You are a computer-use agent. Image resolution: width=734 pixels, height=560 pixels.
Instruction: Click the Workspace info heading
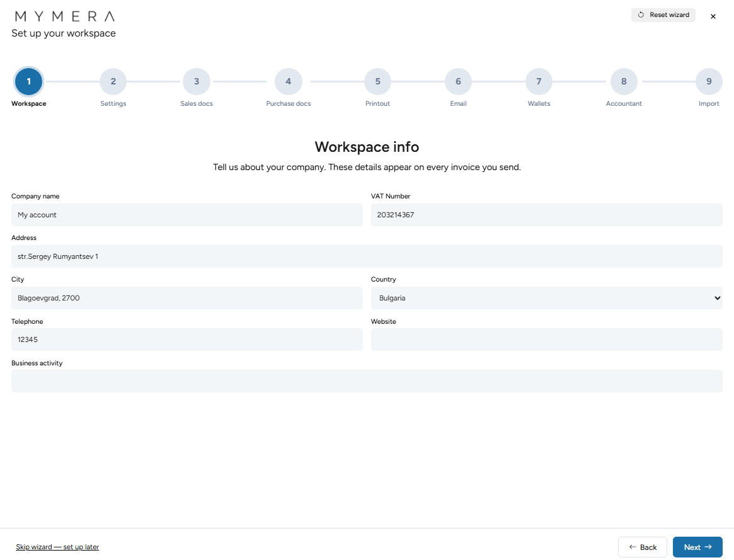coord(367,147)
